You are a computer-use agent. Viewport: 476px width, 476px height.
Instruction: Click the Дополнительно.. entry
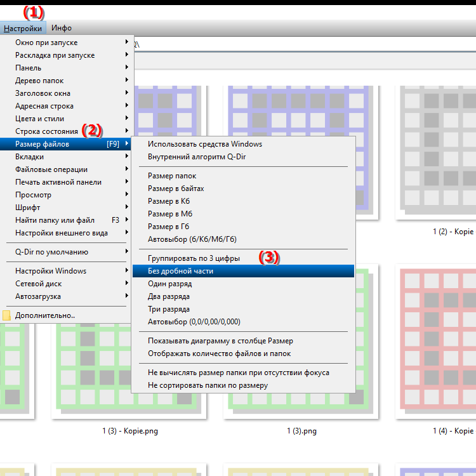click(x=66, y=315)
